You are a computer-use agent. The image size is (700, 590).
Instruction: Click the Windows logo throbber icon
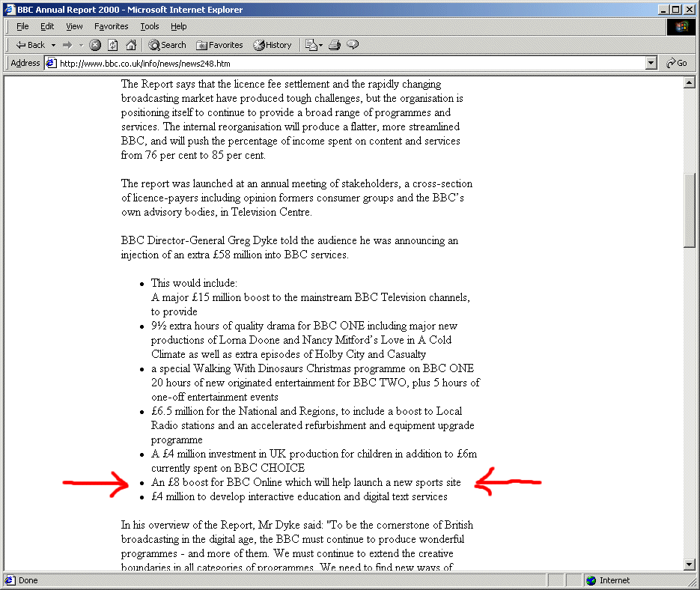681,27
